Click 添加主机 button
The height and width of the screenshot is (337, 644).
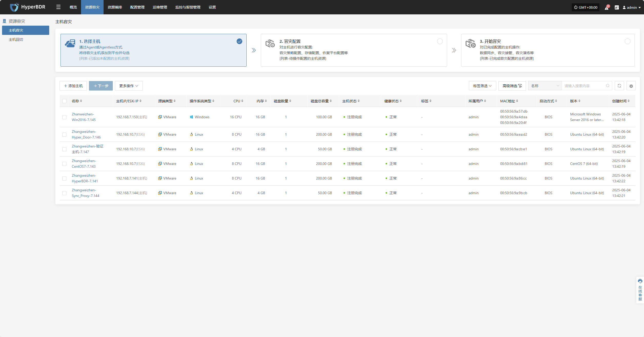tap(73, 86)
